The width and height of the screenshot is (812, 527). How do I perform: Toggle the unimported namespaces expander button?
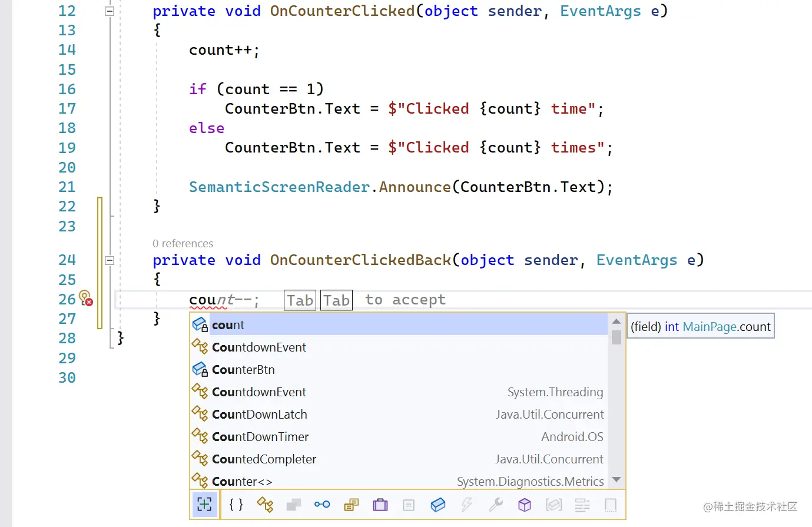point(204,505)
